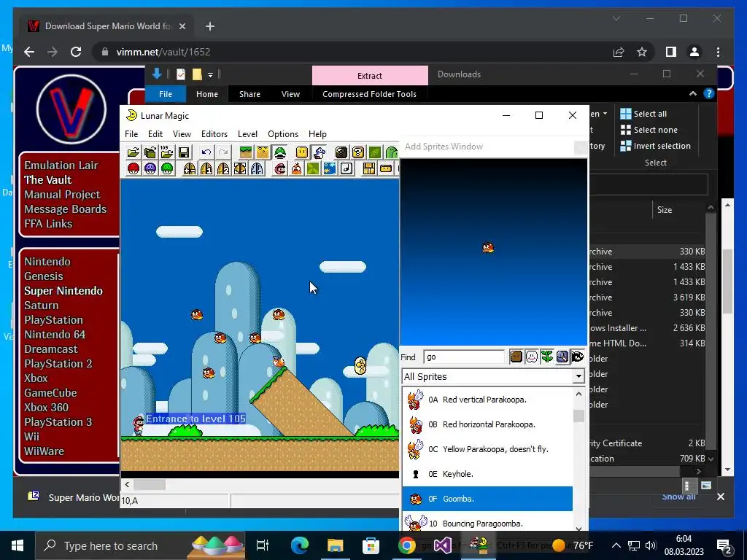Click the Windows Start button
Viewport: 747px width, 560px height.
[x=18, y=545]
